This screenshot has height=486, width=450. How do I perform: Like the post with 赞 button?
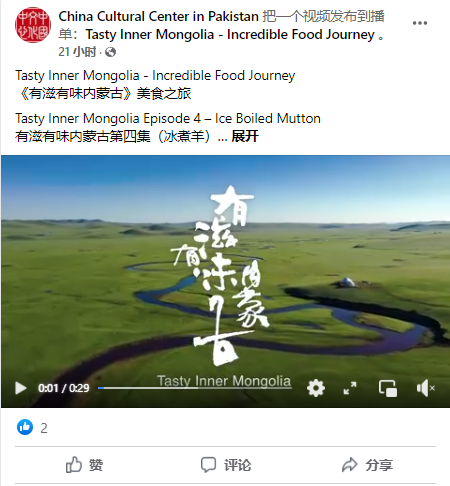[84, 465]
